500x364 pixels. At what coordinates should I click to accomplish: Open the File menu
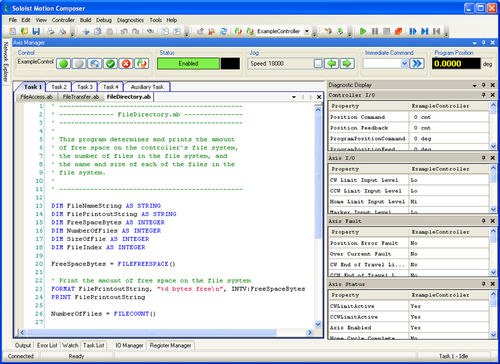point(13,20)
